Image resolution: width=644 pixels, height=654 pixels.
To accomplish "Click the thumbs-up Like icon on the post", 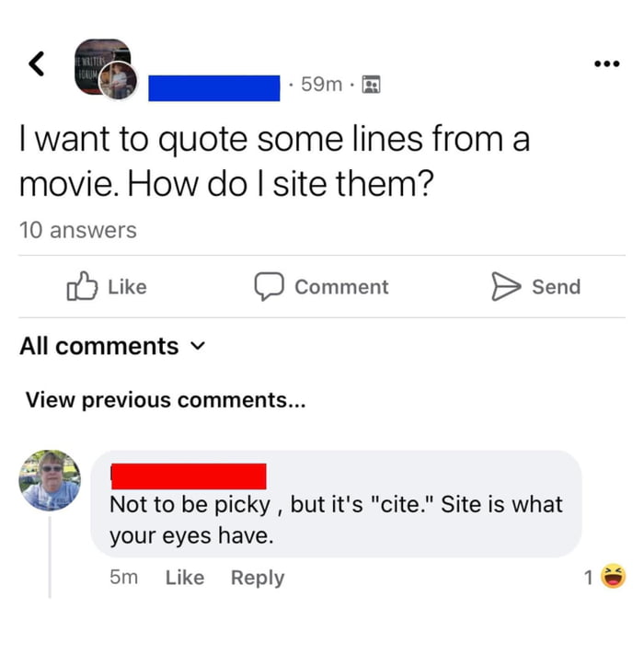I will (x=82, y=287).
